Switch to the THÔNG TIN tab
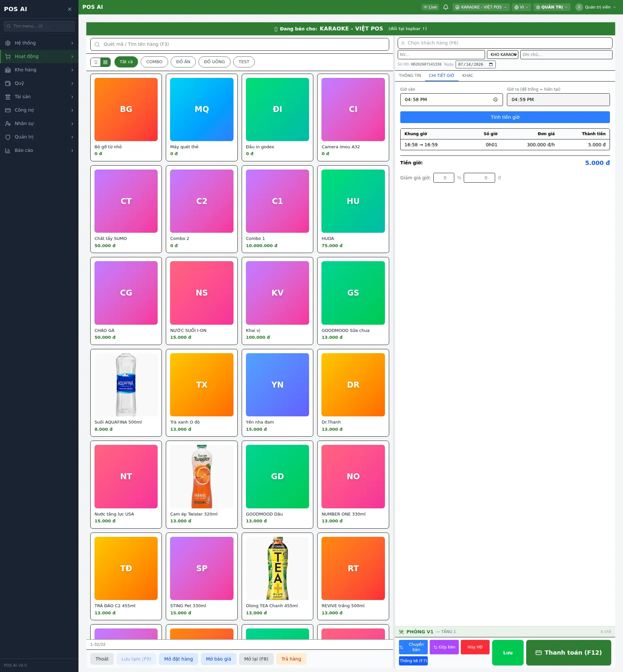This screenshot has height=672, width=623. tap(409, 76)
